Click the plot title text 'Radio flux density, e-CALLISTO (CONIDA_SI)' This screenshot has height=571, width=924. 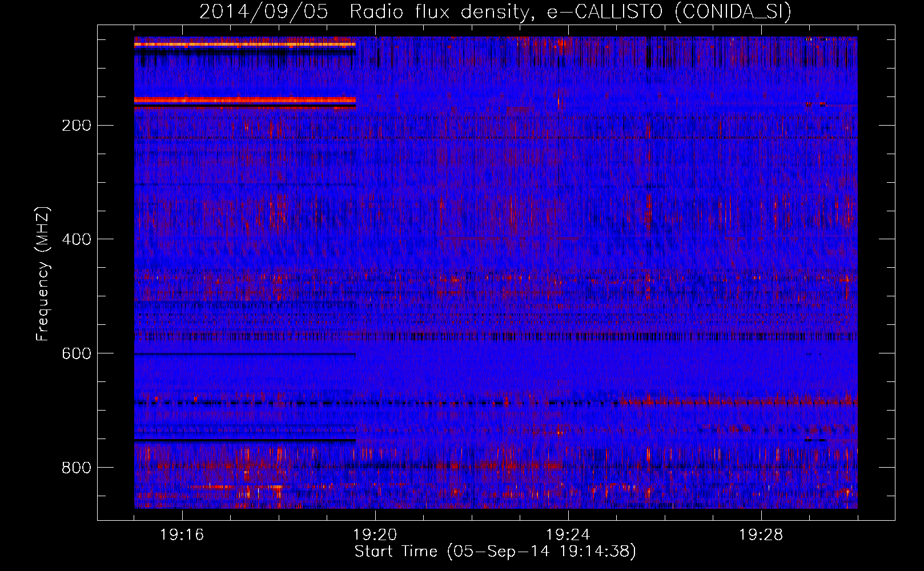click(x=571, y=11)
